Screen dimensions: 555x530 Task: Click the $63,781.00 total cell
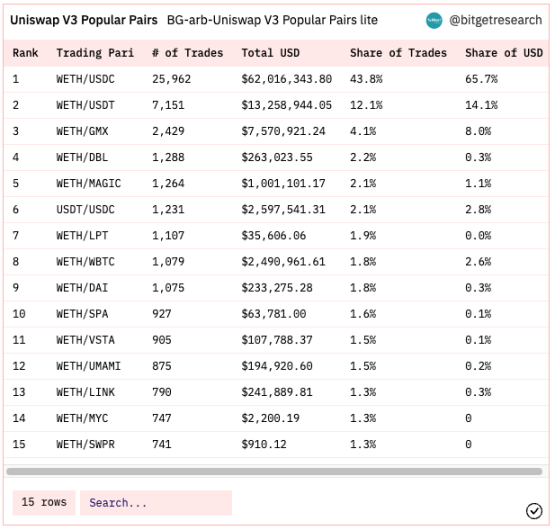(274, 314)
